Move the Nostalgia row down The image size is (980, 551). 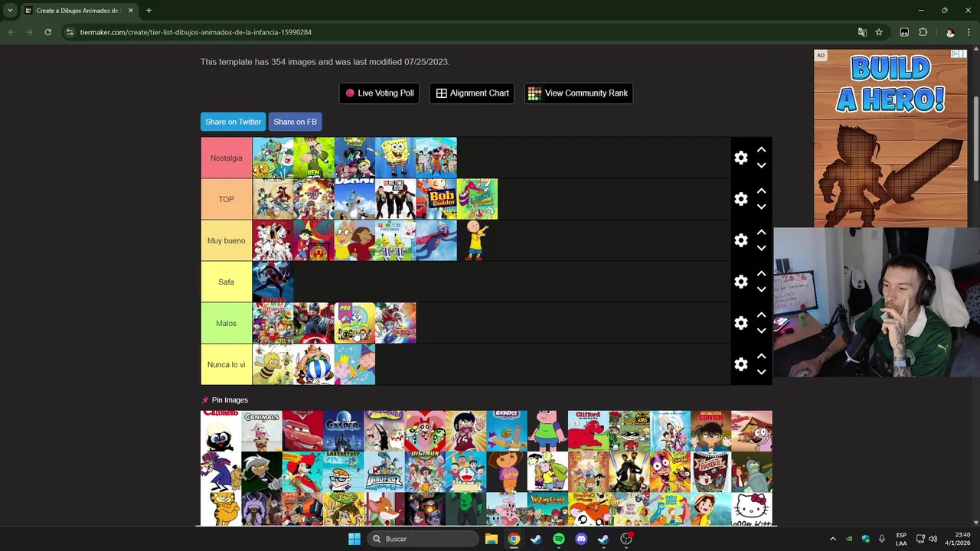point(761,165)
